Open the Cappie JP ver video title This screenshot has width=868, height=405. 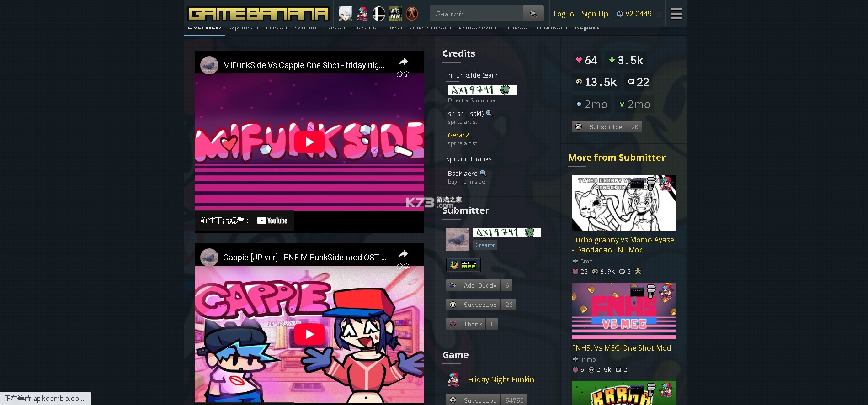point(305,257)
